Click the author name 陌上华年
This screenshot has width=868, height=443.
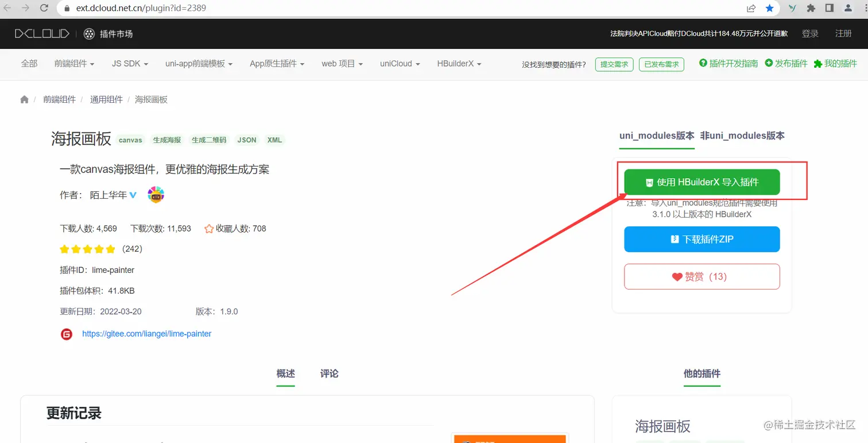(108, 195)
